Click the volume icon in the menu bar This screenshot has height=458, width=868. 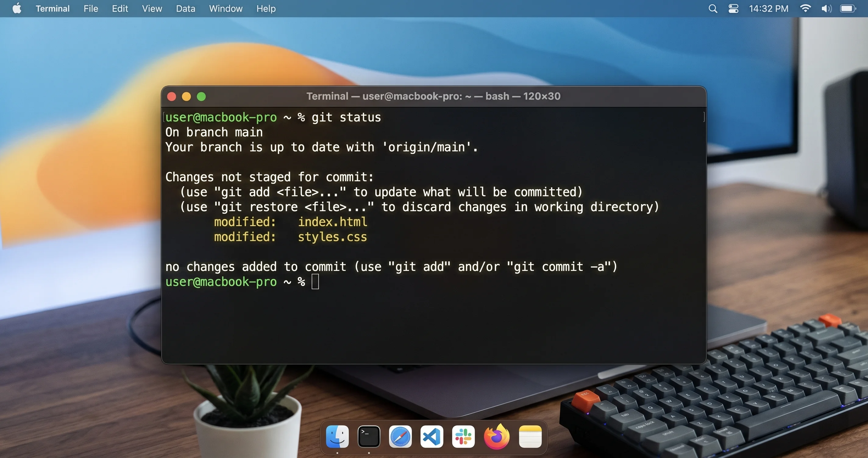tap(826, 9)
